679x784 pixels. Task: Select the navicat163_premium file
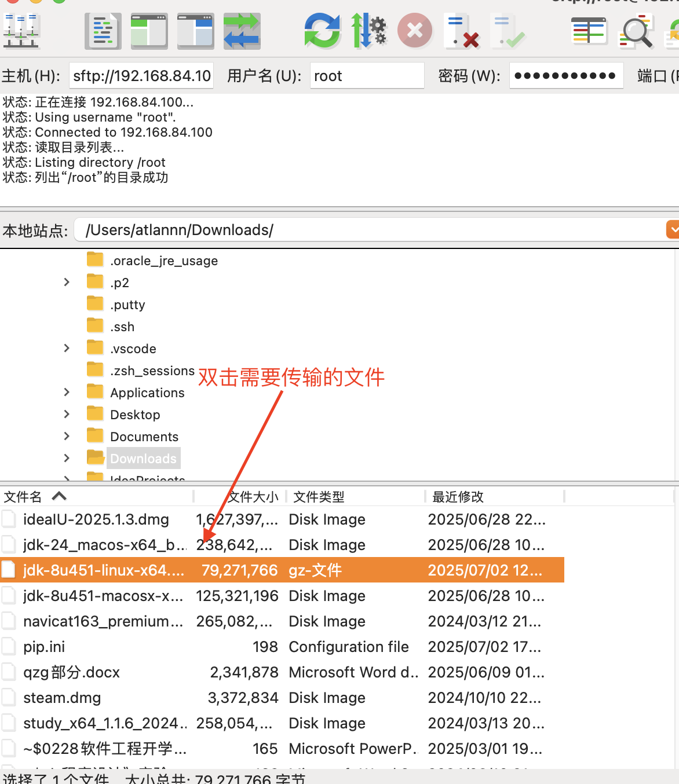(282, 621)
